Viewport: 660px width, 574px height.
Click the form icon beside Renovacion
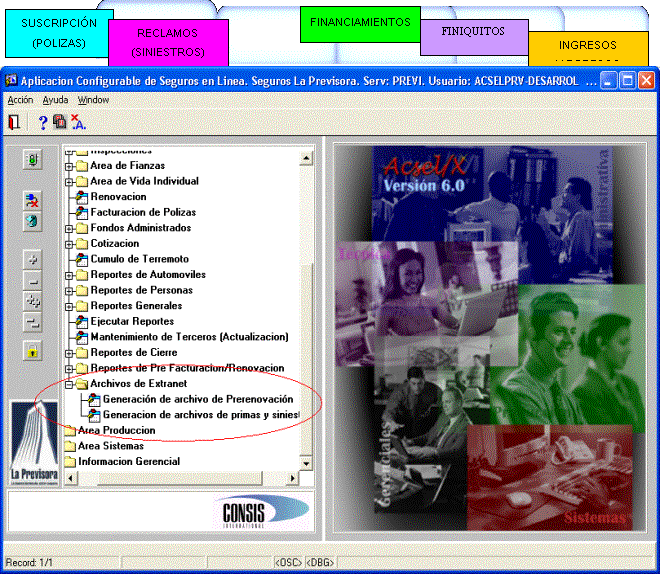coord(82,197)
